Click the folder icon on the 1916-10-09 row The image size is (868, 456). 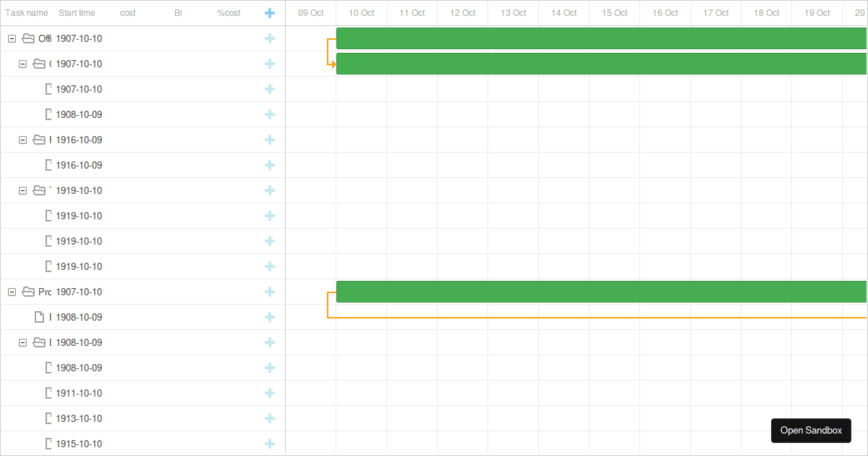(39, 140)
